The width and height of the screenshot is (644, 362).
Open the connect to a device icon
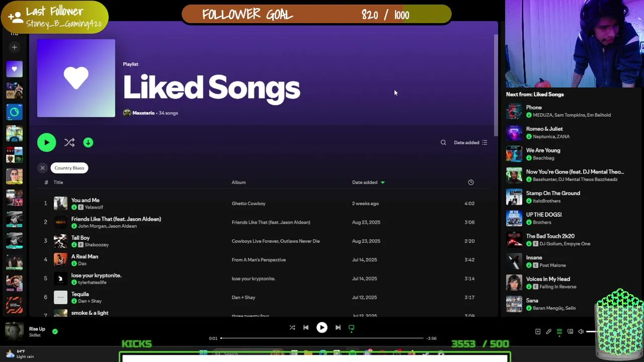tap(570, 332)
